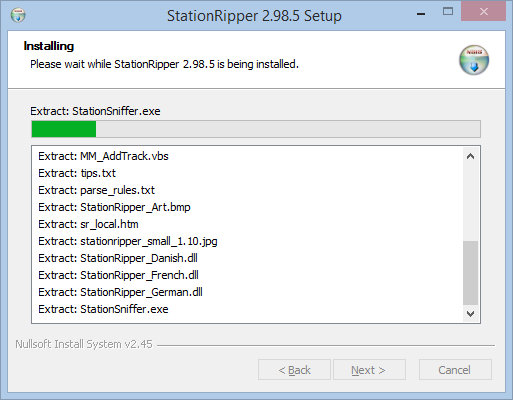Maximize the Setup window
513x400 pixels.
point(448,12)
